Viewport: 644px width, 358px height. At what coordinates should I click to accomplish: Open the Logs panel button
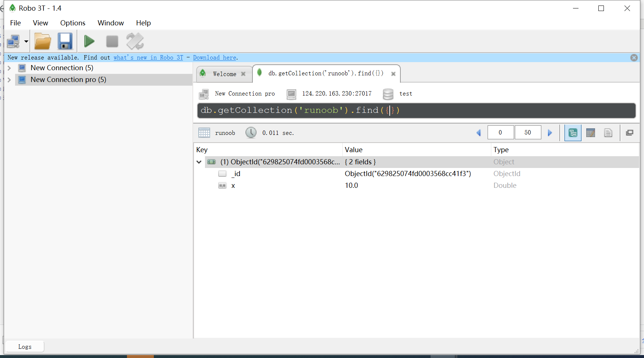(25, 347)
